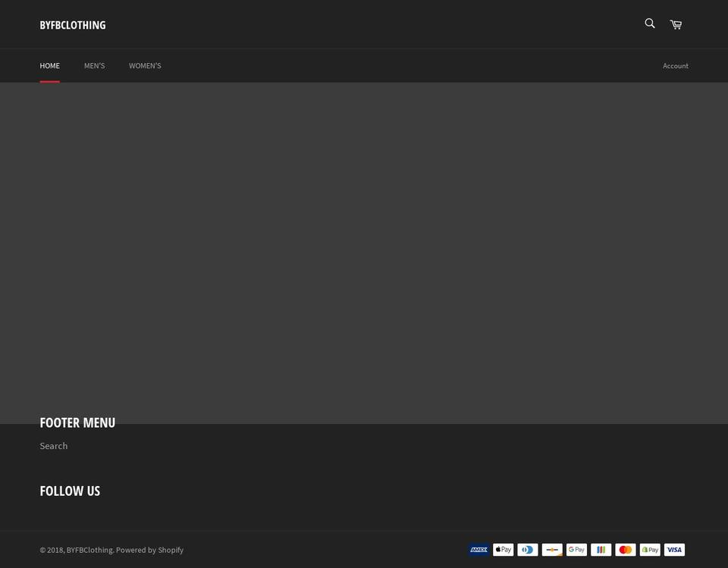Click the Discover payment icon
The width and height of the screenshot is (728, 568).
[x=552, y=550]
